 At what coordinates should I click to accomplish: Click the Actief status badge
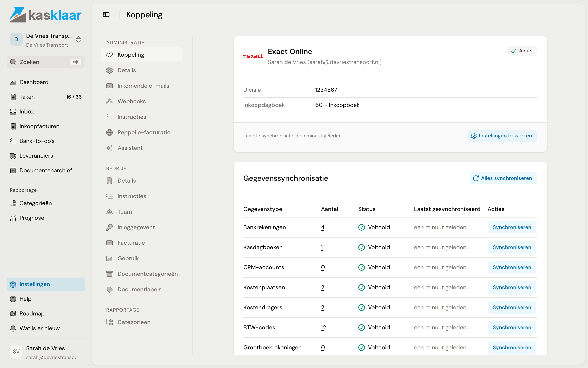[522, 51]
